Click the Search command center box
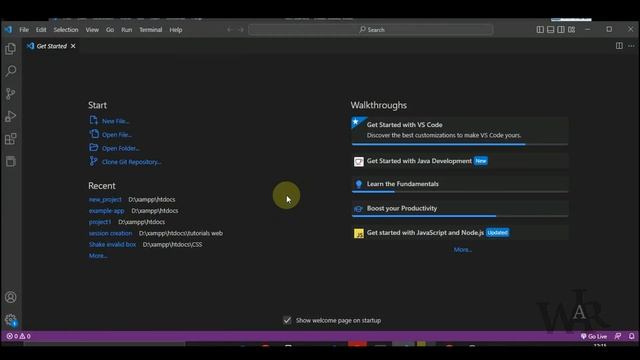 click(x=371, y=29)
